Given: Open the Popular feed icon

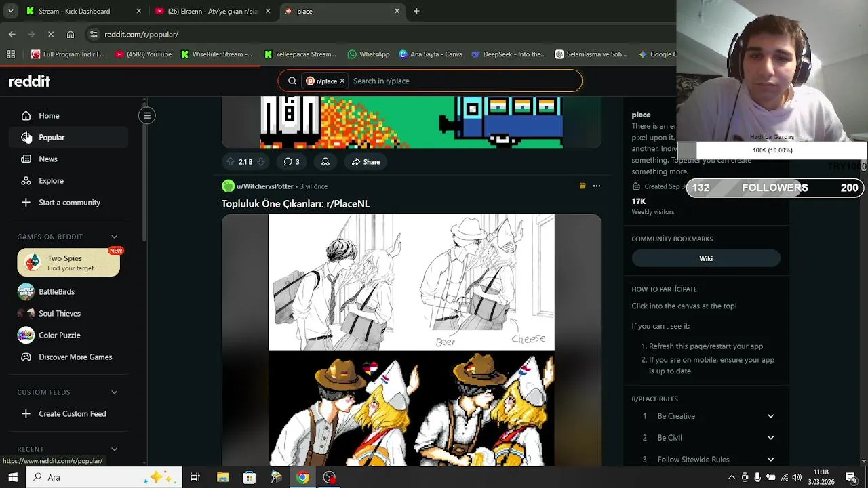Looking at the screenshot, I should tap(26, 138).
